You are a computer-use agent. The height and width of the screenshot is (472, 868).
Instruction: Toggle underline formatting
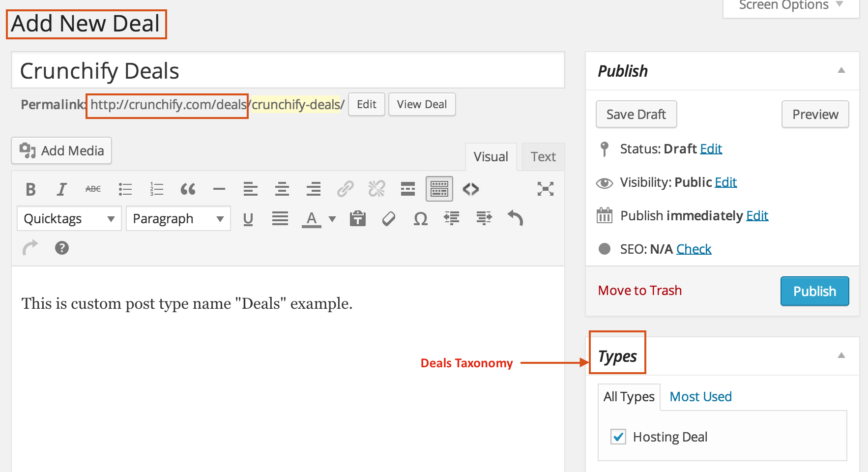click(x=248, y=219)
